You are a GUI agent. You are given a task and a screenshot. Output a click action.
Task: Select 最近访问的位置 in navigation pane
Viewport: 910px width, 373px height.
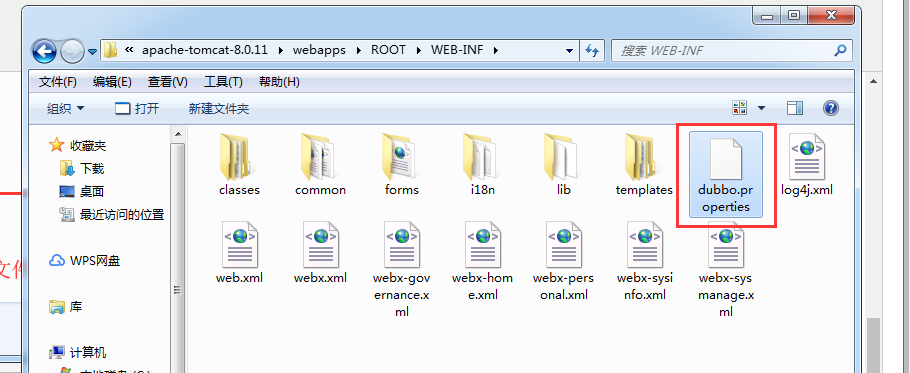pos(112,215)
